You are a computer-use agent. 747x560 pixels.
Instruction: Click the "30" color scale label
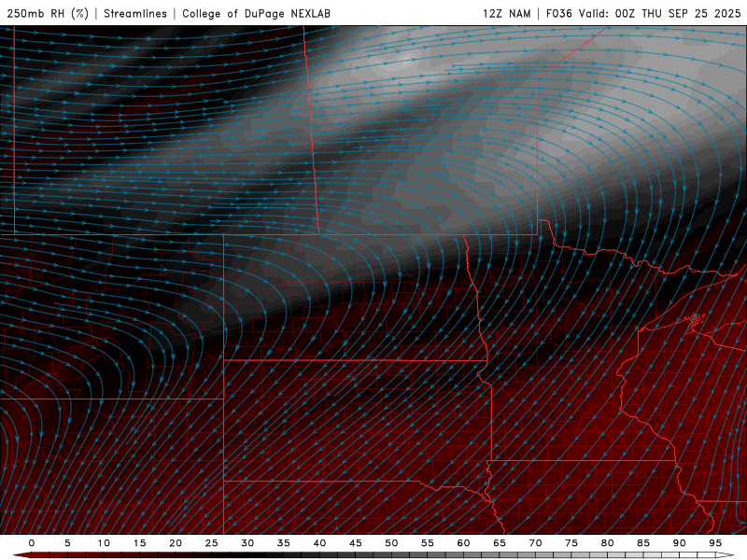[x=247, y=543]
